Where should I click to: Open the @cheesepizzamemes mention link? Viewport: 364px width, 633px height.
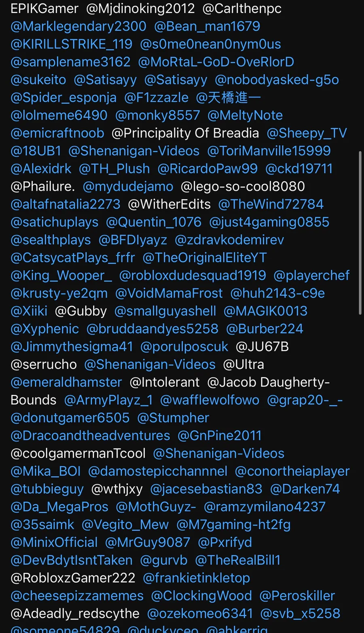[x=77, y=596]
